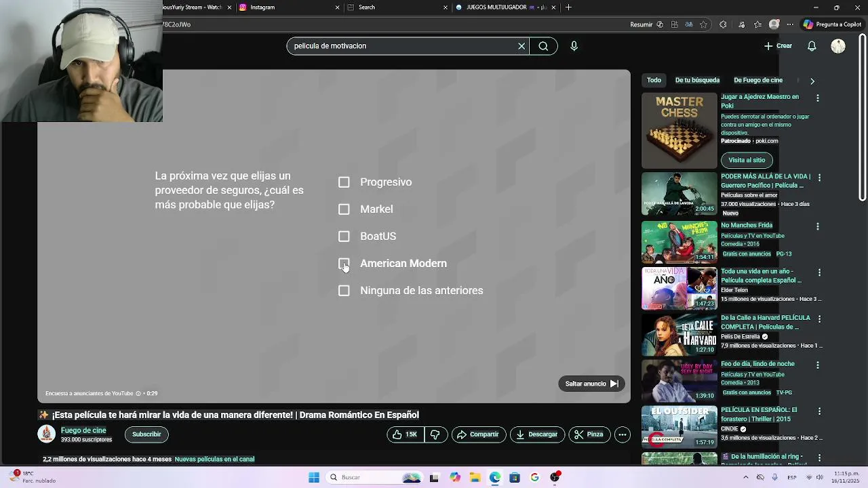Select the De Fuego de cine filter chip
Screen dimensions: 868x488
[x=757, y=80]
